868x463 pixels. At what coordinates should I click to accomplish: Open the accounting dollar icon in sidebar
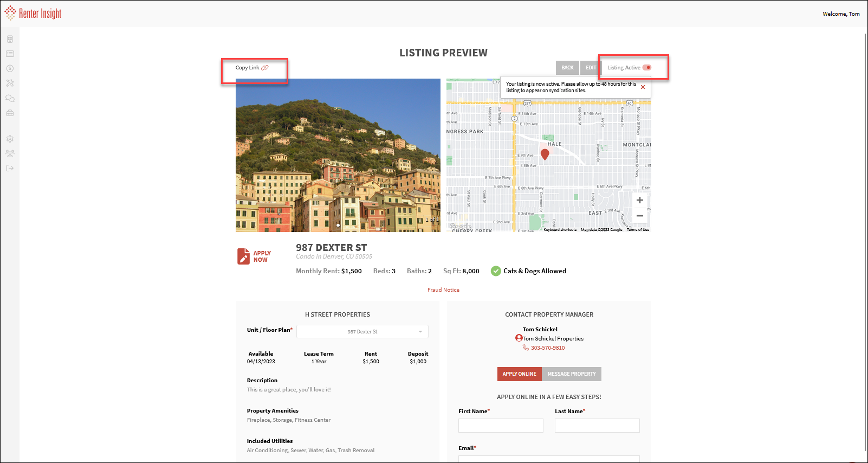10,68
